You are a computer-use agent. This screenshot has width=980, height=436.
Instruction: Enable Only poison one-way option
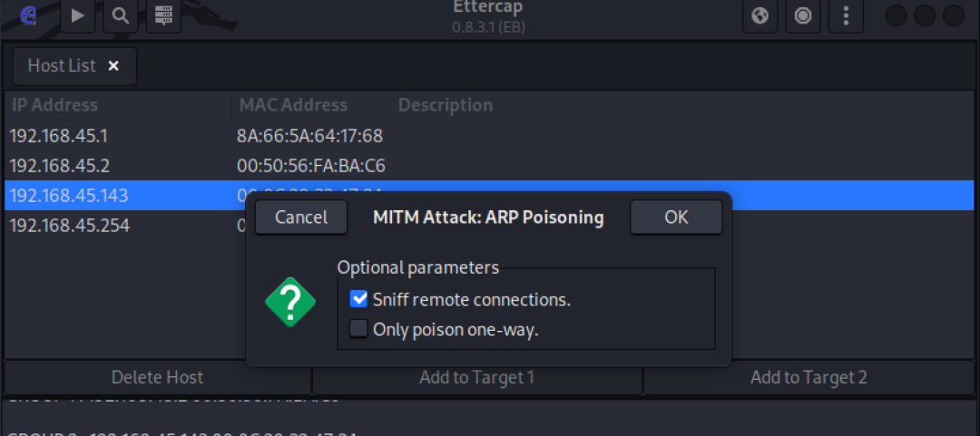coord(359,329)
